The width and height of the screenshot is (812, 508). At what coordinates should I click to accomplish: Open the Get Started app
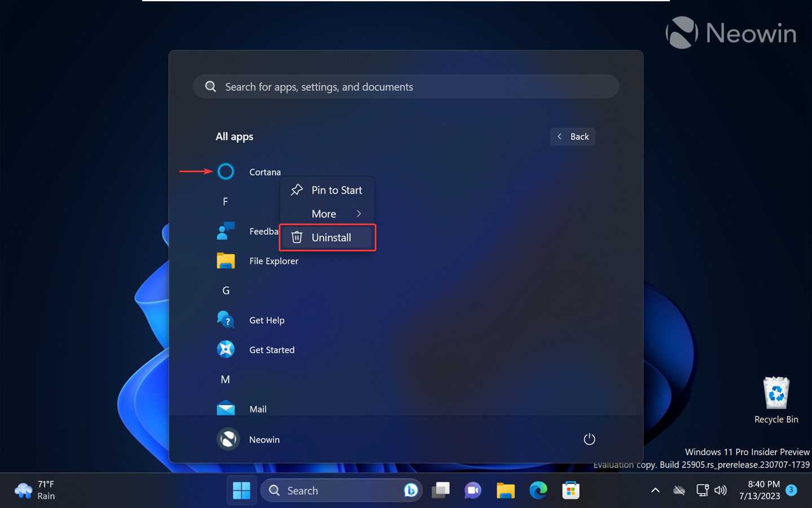pos(226,349)
